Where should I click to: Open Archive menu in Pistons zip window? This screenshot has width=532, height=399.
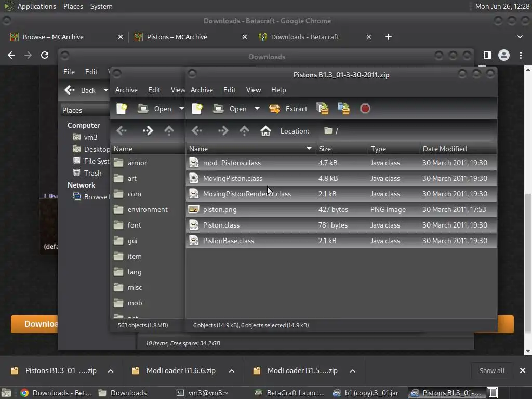[202, 90]
